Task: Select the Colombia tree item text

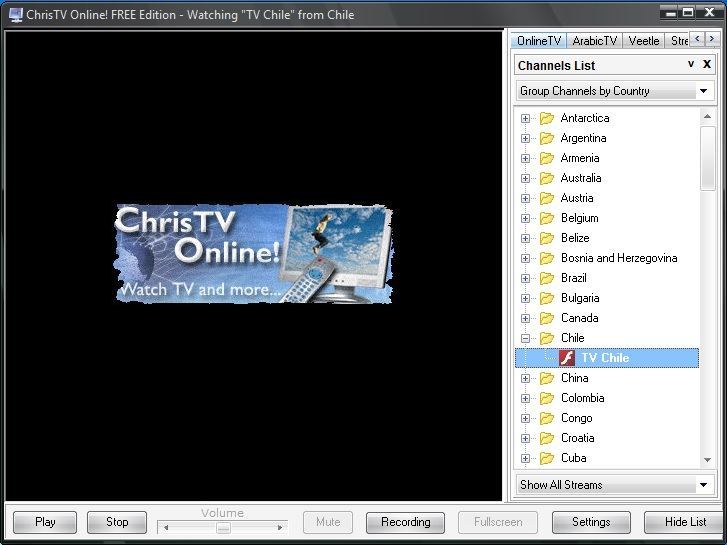Action: [582, 398]
